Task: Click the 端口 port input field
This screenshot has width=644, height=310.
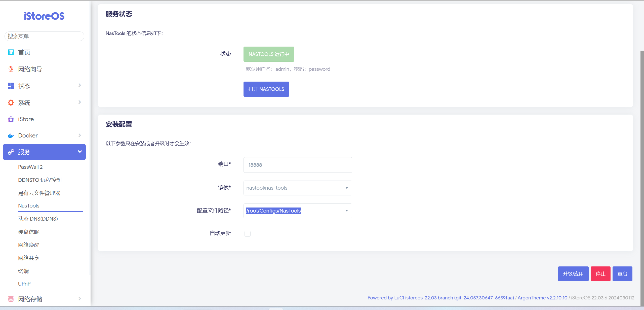Action: coord(298,165)
